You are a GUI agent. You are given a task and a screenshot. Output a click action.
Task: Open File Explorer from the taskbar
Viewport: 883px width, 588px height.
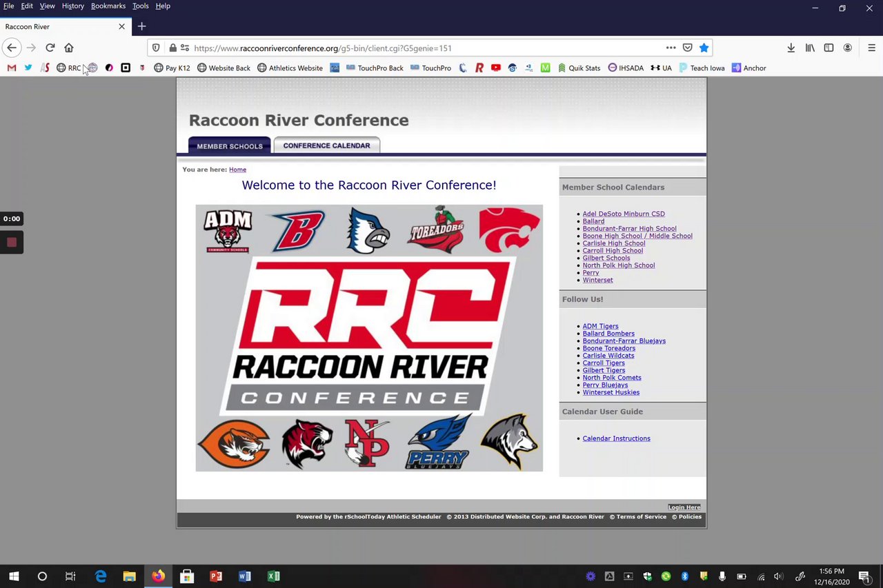[129, 576]
